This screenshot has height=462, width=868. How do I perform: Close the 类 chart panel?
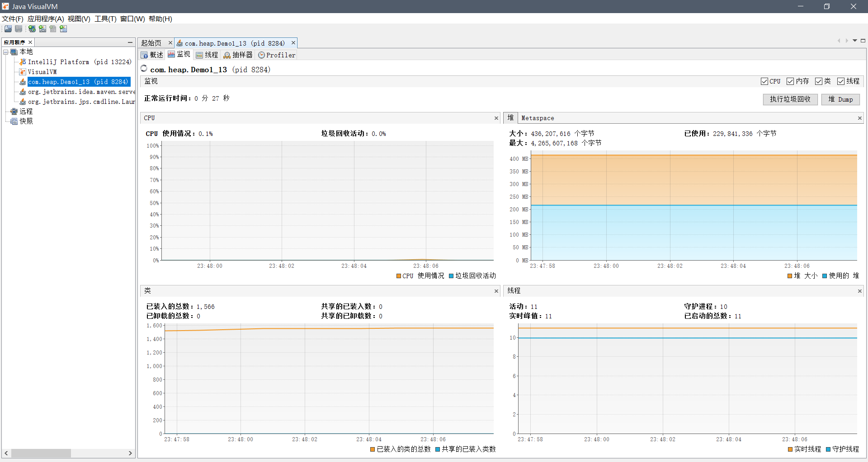496,291
